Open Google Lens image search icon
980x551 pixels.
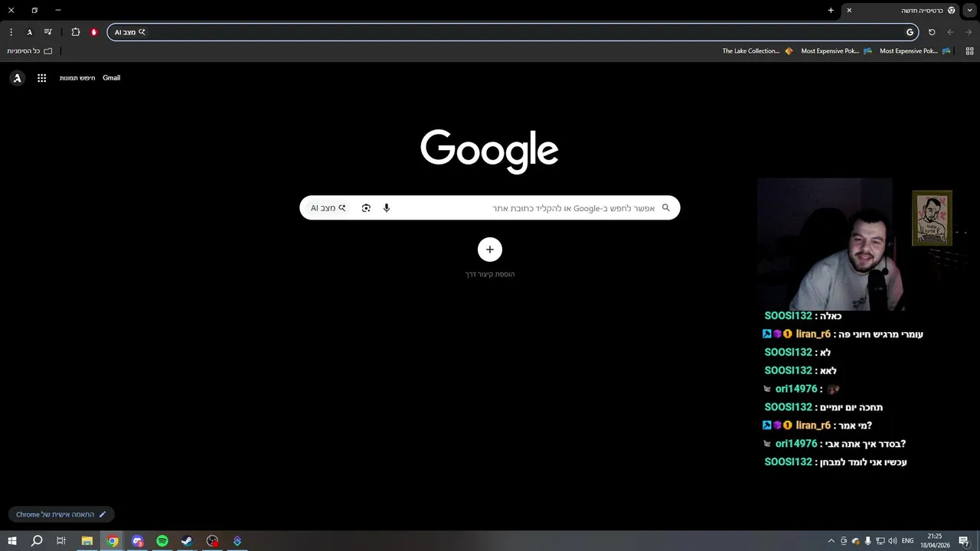[366, 208]
